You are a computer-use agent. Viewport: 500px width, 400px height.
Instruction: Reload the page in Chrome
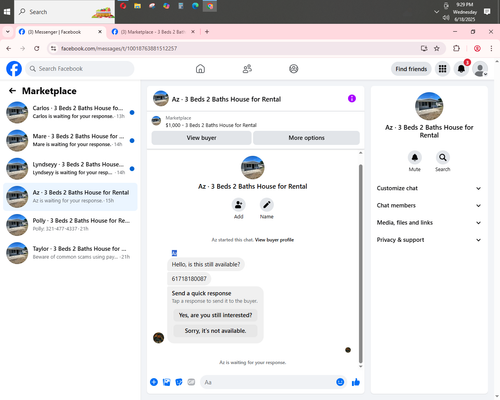[37, 48]
